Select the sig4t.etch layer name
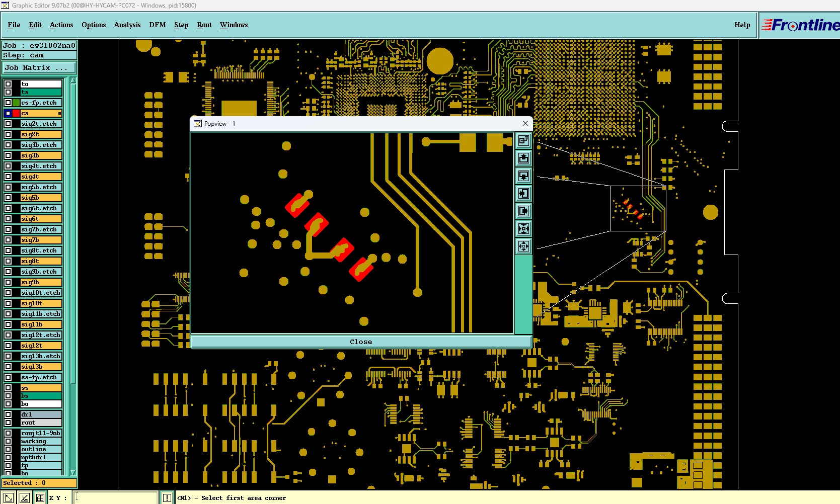840x504 pixels. click(41, 166)
